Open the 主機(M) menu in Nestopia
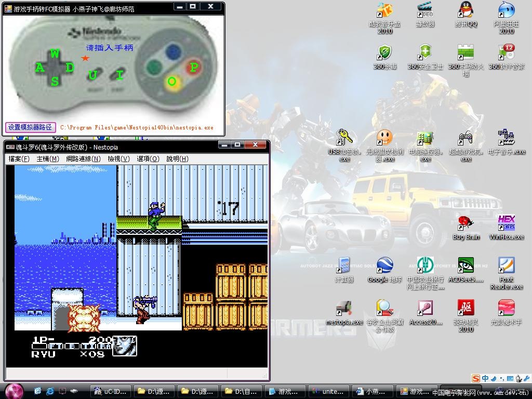 (x=47, y=159)
